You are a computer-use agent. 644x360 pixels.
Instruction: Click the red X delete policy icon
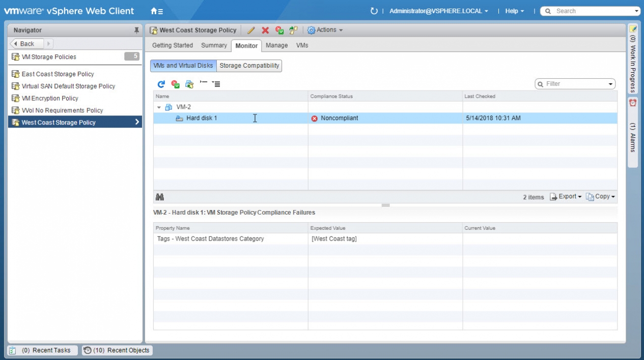pos(265,31)
